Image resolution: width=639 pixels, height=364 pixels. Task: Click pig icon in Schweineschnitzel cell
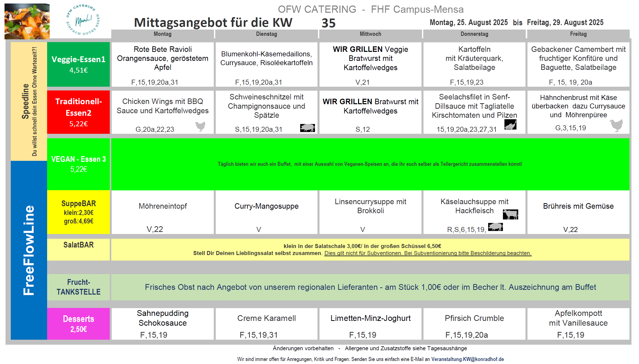pyautogui.click(x=307, y=128)
